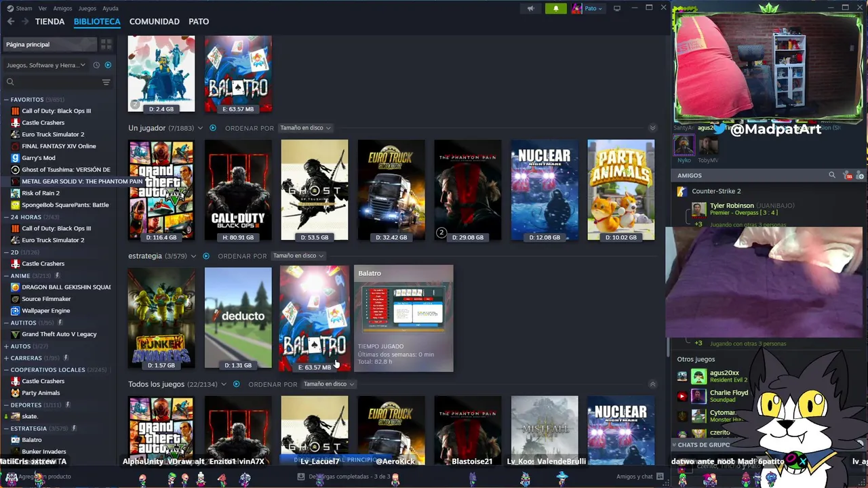This screenshot has width=868, height=488.
Task: Expand the AUTOS category
Action: coord(6,346)
